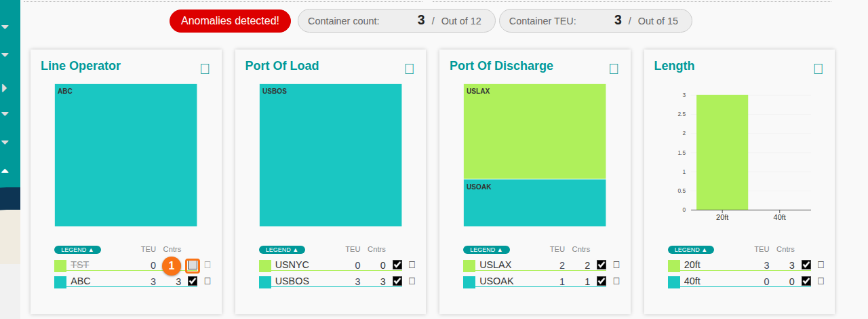Viewport: 868px width, 319px height.
Task: Click the USBOS label in the legend list
Action: click(x=292, y=280)
